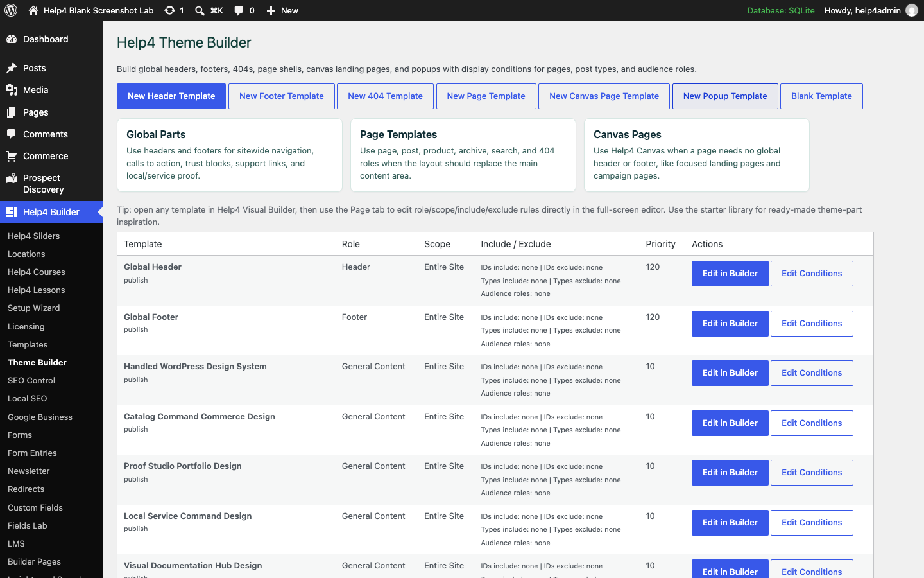Edit Conditions for Local Service Command Design
The image size is (924, 578).
point(812,523)
